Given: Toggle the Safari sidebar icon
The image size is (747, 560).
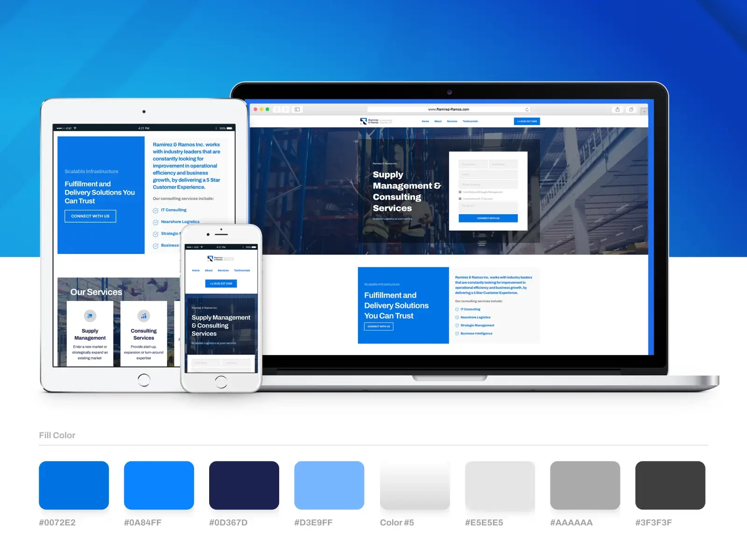Looking at the screenshot, I should coord(297,110).
